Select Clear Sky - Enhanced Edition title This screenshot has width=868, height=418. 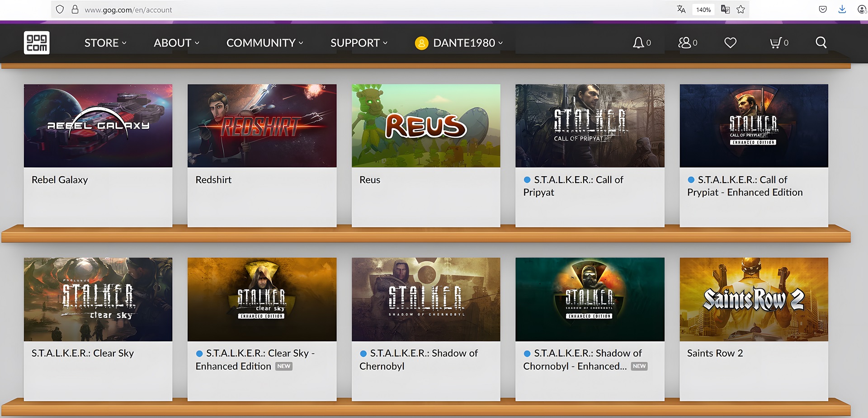(255, 360)
